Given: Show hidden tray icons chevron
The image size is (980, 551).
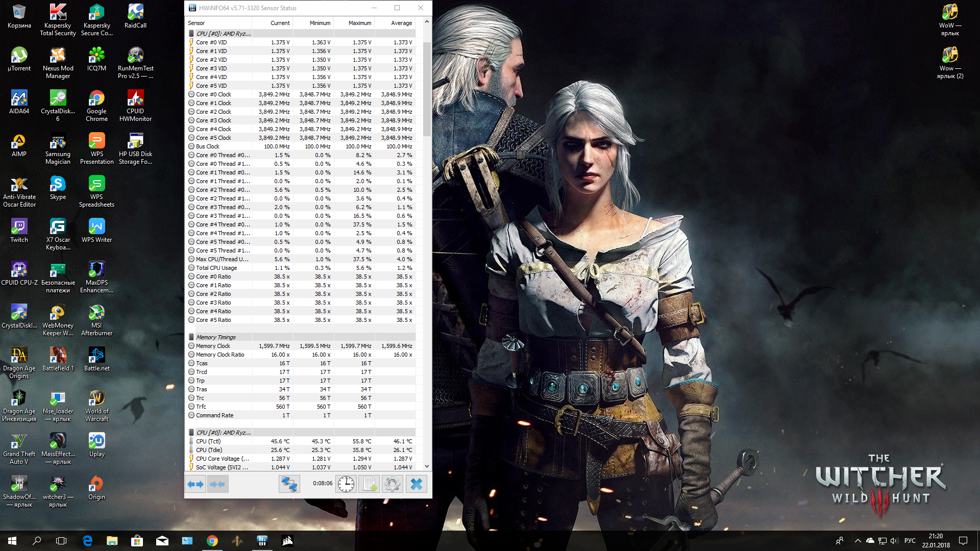Looking at the screenshot, I should [857, 541].
